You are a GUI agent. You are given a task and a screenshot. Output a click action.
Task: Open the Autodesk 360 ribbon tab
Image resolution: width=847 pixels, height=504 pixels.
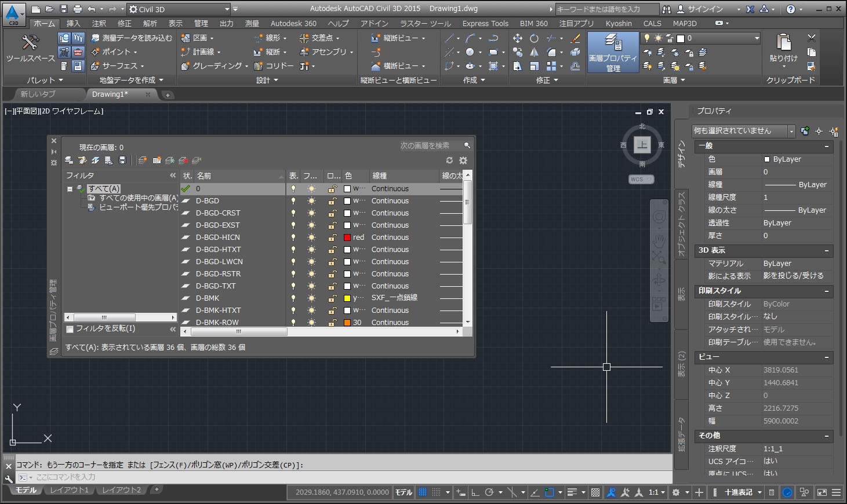(293, 24)
